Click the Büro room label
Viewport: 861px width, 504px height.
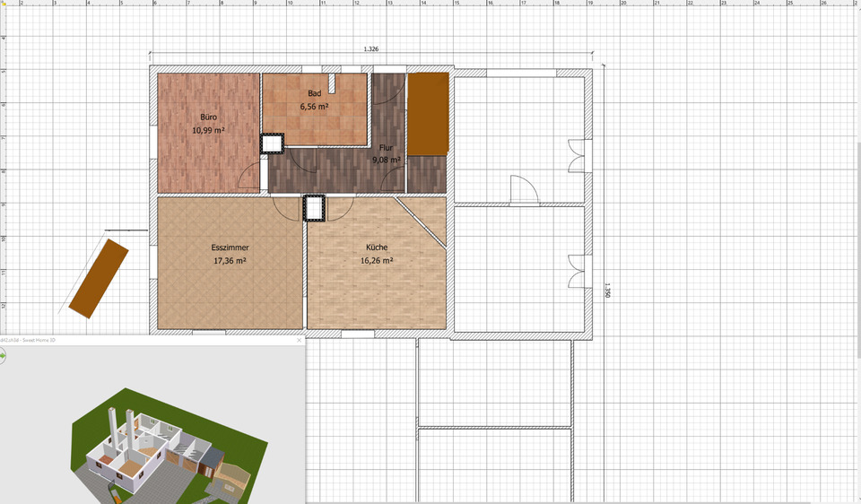(208, 117)
